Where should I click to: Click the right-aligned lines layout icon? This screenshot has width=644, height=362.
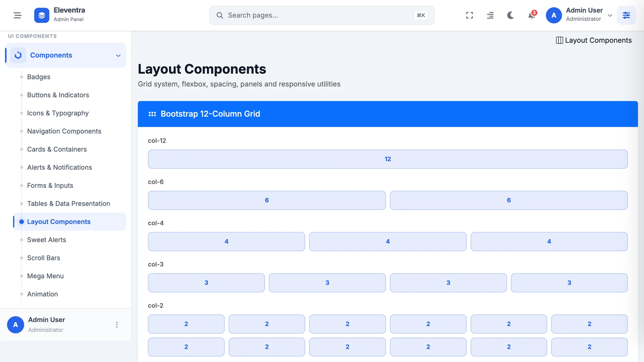coord(490,15)
